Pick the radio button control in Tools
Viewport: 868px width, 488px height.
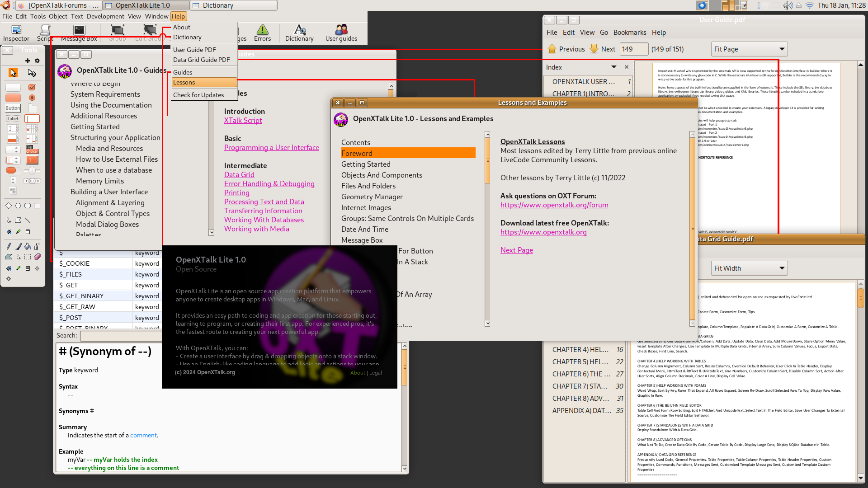coord(32,98)
